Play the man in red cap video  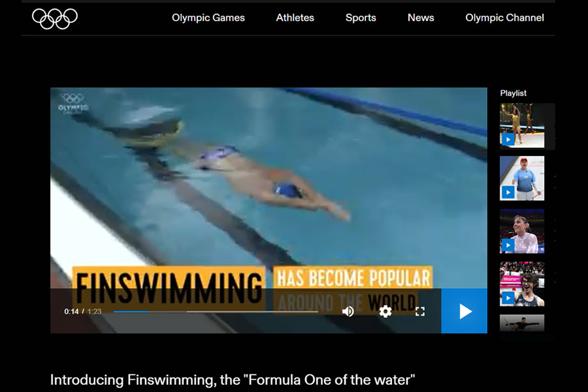[x=522, y=178]
